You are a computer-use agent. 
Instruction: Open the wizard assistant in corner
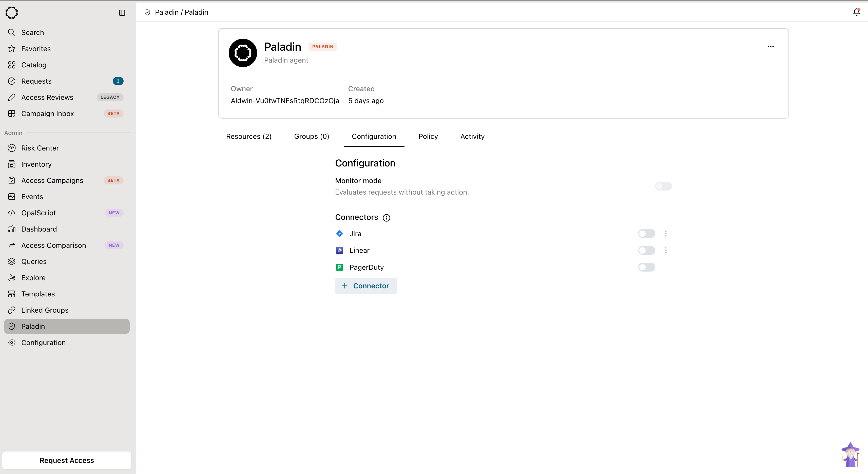[851, 454]
